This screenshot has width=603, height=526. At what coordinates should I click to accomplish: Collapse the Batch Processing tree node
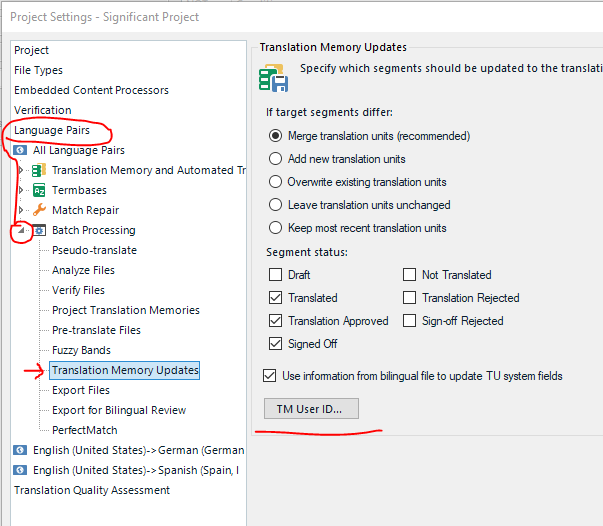(21, 230)
